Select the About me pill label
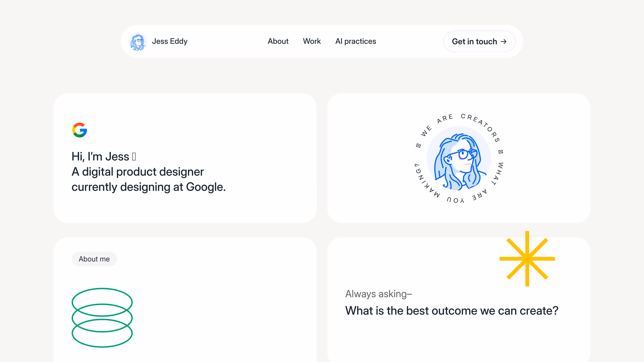This screenshot has width=644, height=362. pyautogui.click(x=94, y=259)
